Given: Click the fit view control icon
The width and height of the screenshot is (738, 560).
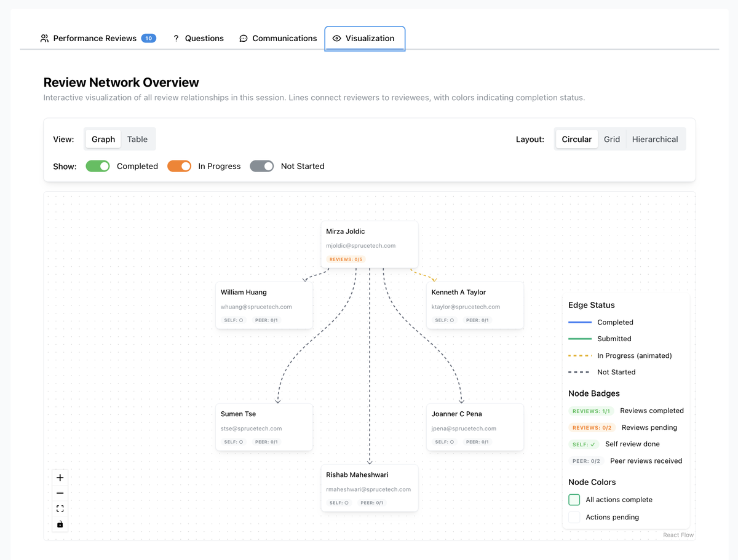Looking at the screenshot, I should tap(60, 508).
